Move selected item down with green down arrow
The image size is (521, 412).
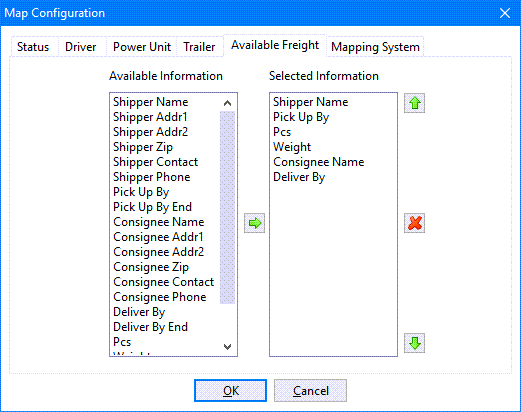click(x=414, y=343)
